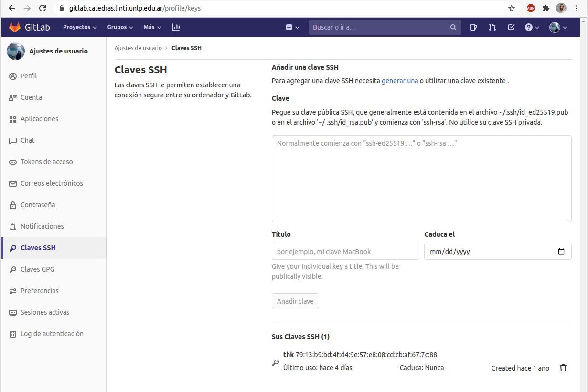Open the user avatar dropdown in navbar
The height and width of the screenshot is (392, 588).
[558, 27]
